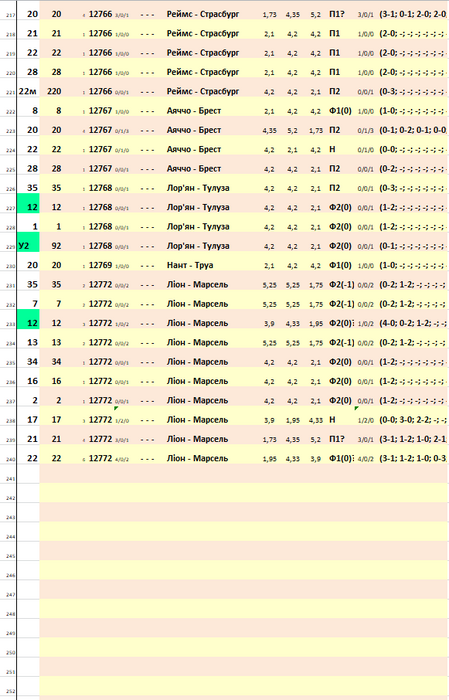Click 'Ф2(-1)' cell in row 234

[x=341, y=342]
